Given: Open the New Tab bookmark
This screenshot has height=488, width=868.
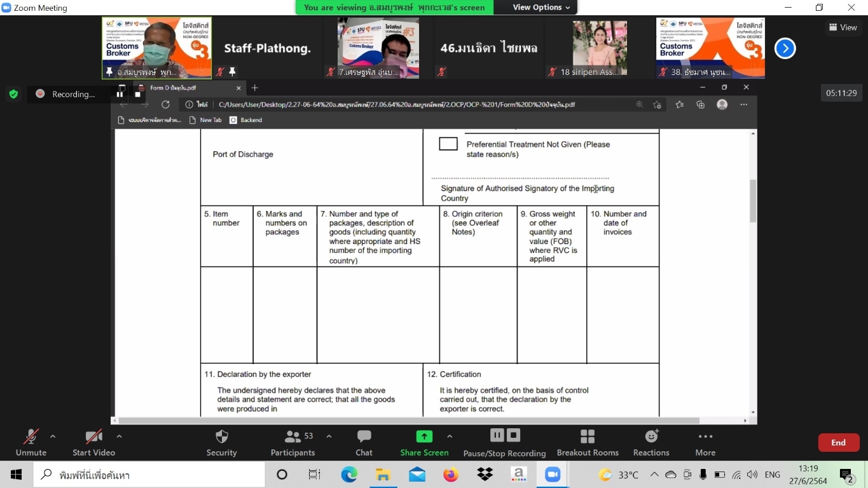Looking at the screenshot, I should coord(206,120).
